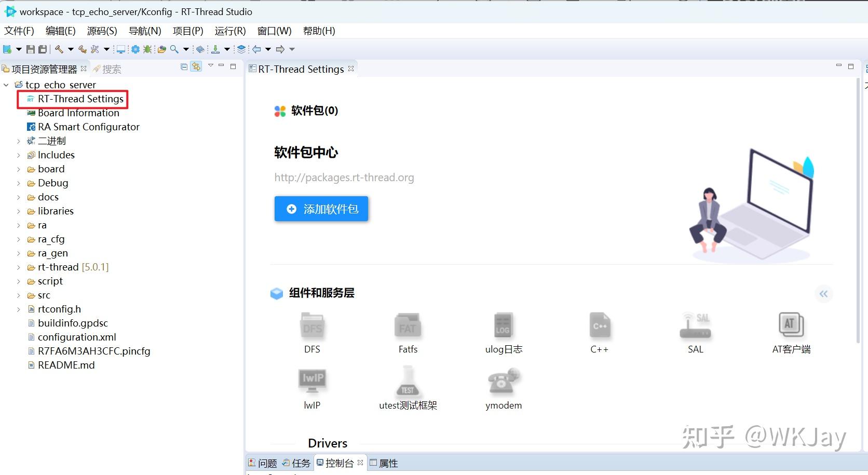
Task: Switch to the 属性 tab at bottom
Action: tap(388, 463)
